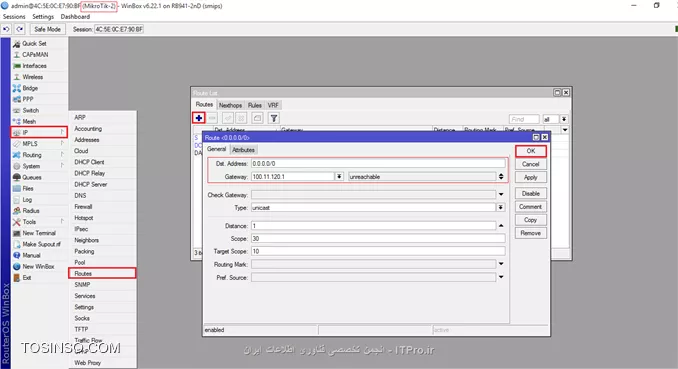Viewport: 678px width, 369px height.
Task: Select Addresses in IP submenu
Action: pyautogui.click(x=102, y=140)
